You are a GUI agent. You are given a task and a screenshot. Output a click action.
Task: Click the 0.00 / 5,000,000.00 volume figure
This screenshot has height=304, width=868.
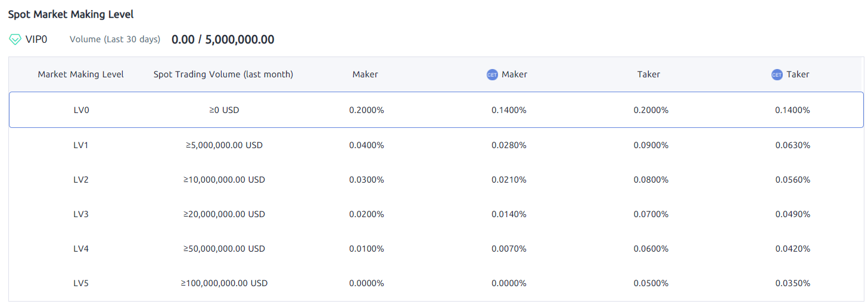click(x=223, y=40)
